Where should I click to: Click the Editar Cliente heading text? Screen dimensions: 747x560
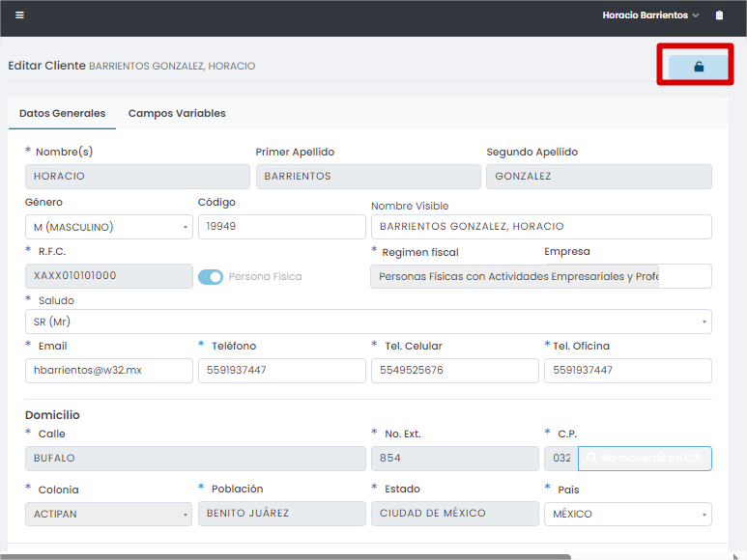coord(46,66)
